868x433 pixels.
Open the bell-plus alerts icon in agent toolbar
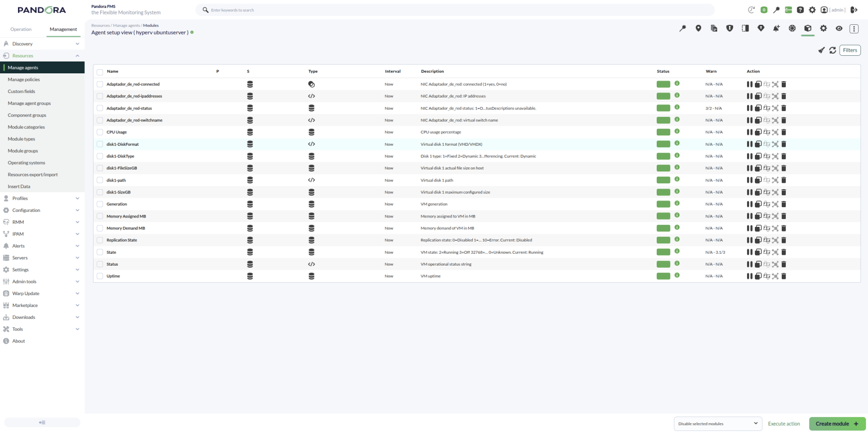pyautogui.click(x=776, y=28)
